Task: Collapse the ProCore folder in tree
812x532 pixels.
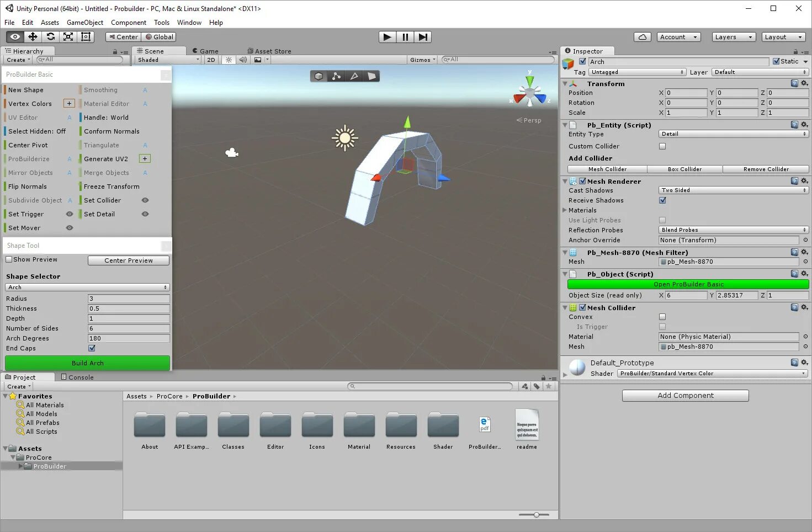Action: pos(13,457)
